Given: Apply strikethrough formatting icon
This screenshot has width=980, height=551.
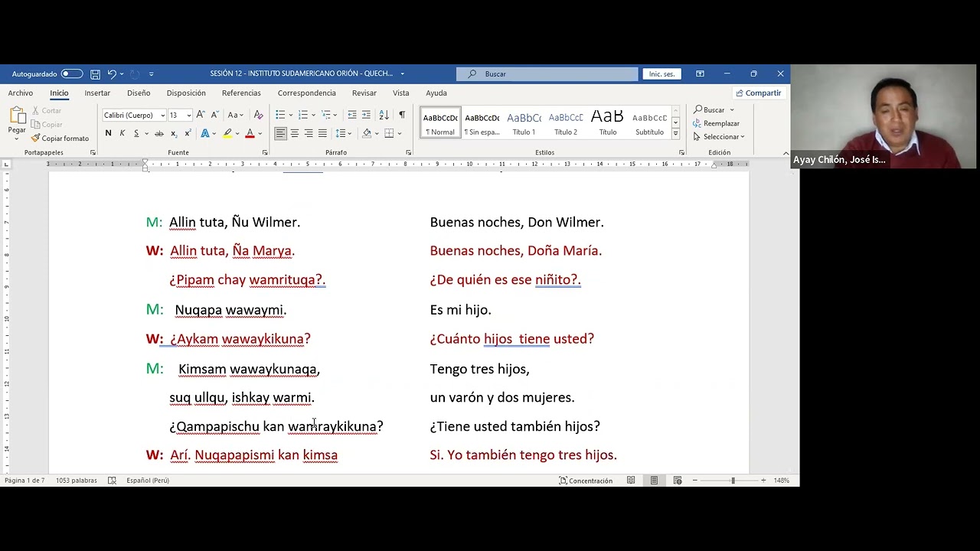Looking at the screenshot, I should click(159, 133).
